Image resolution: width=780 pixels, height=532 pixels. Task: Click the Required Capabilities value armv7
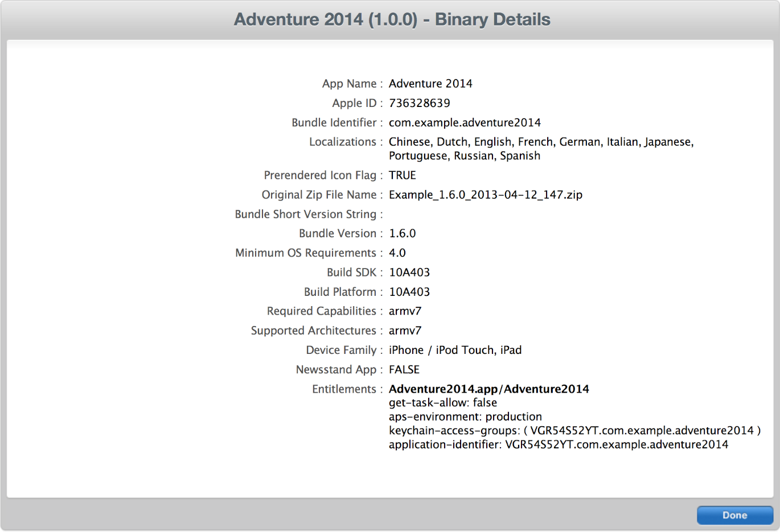pyautogui.click(x=405, y=311)
